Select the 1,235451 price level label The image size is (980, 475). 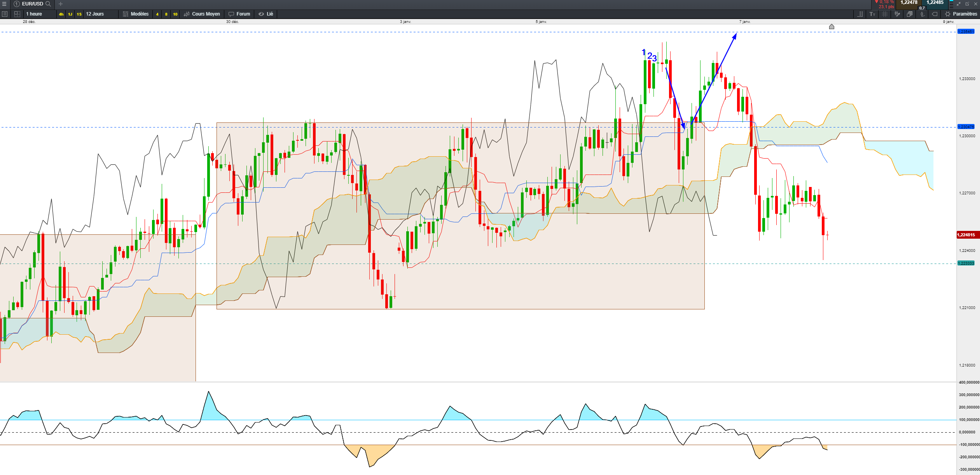pyautogui.click(x=966, y=31)
